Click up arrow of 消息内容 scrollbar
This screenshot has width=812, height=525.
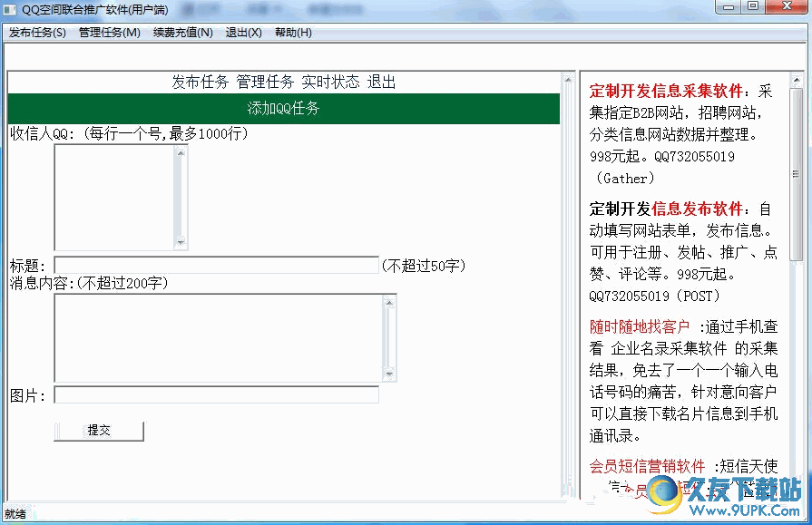click(x=389, y=302)
